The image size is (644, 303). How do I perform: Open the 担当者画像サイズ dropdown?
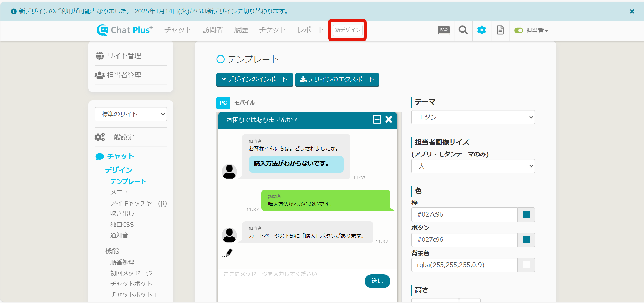click(x=473, y=166)
